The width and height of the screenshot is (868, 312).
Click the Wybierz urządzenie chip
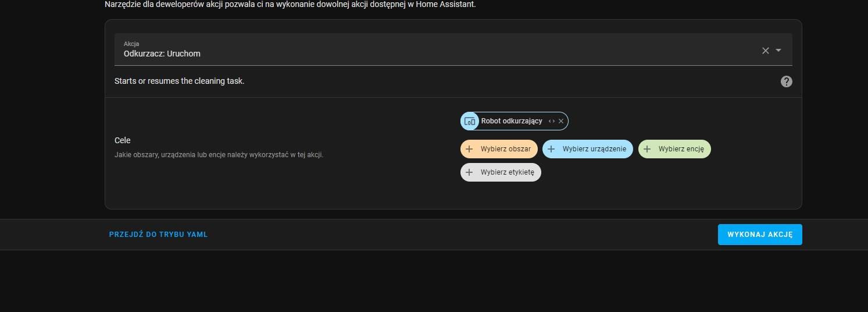tap(588, 149)
